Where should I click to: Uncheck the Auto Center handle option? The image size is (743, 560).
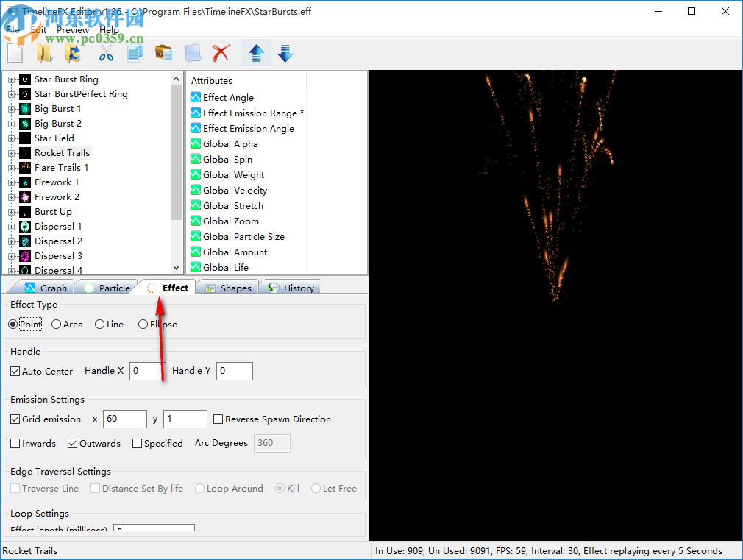pyautogui.click(x=15, y=371)
